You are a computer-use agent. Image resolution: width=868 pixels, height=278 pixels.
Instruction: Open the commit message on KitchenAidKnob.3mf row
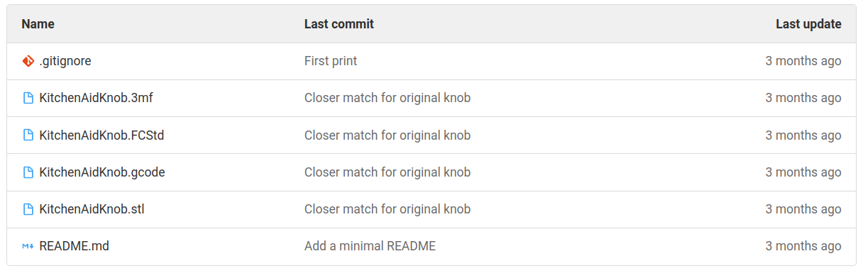[x=388, y=98]
